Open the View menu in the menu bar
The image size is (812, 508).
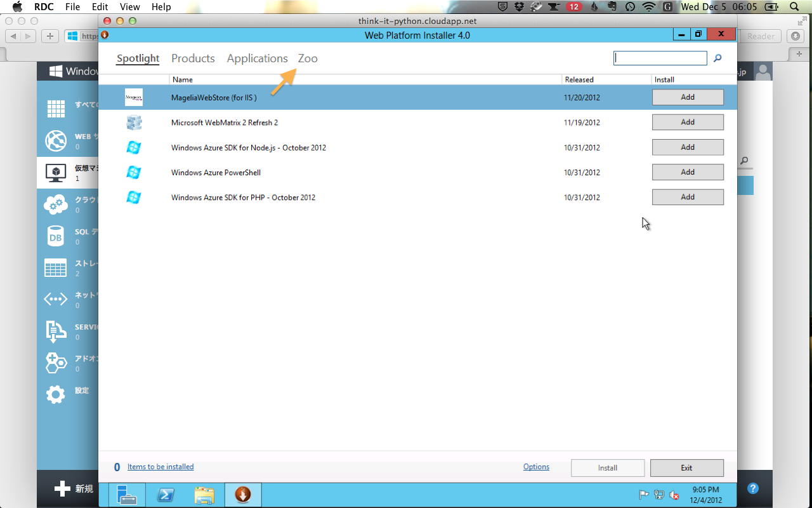129,7
